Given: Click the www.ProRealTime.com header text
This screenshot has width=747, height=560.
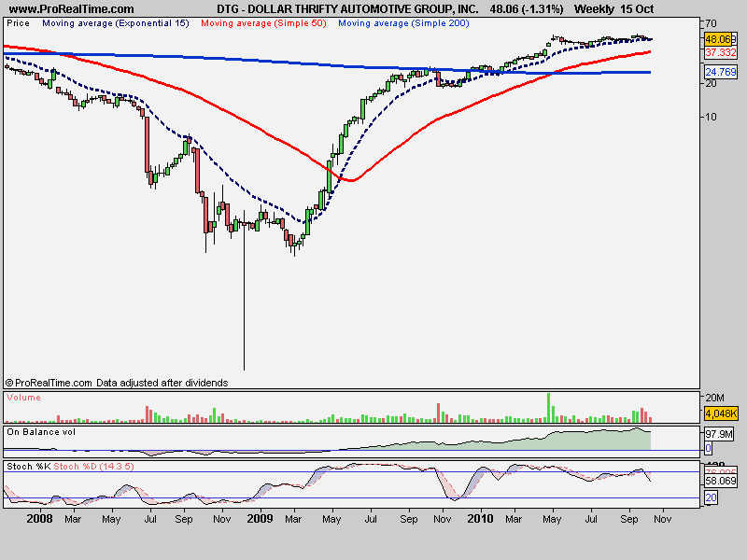Looking at the screenshot, I should tap(72, 9).
